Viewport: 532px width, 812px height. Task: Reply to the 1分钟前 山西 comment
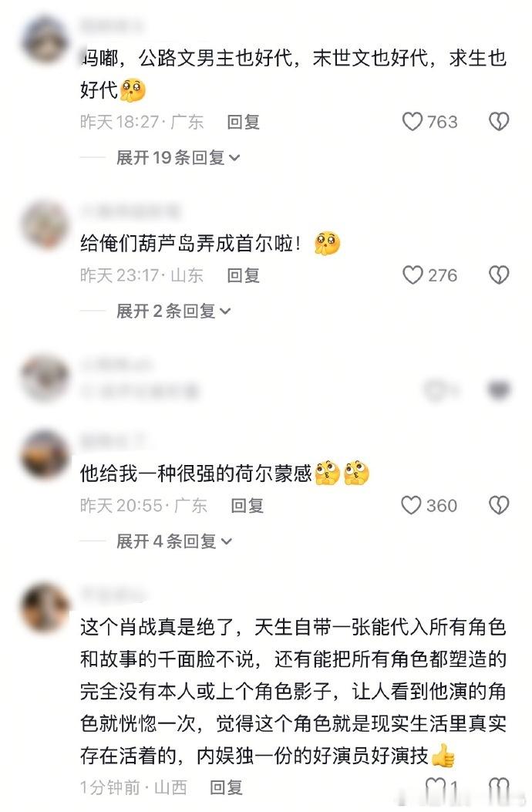coord(226,787)
